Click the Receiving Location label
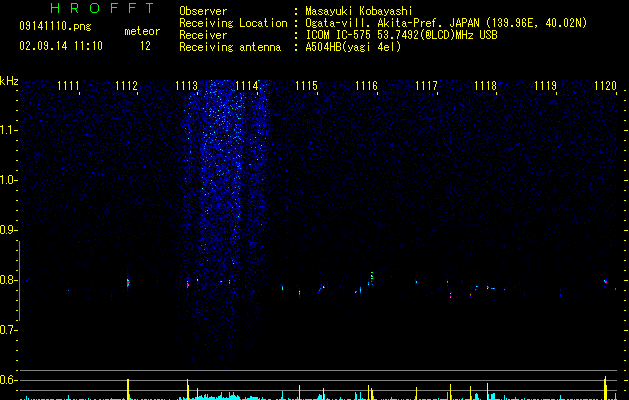The height and width of the screenshot is (400, 629). point(233,23)
